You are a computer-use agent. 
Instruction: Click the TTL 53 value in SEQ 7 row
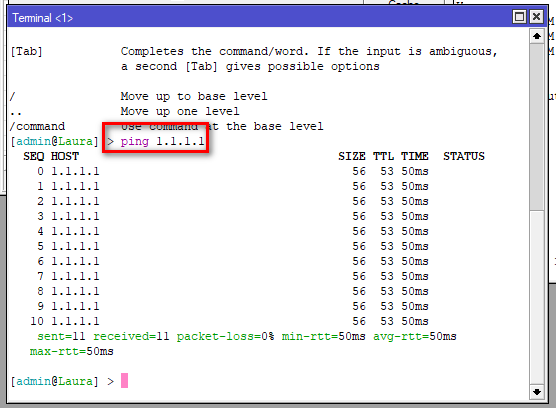click(x=387, y=276)
